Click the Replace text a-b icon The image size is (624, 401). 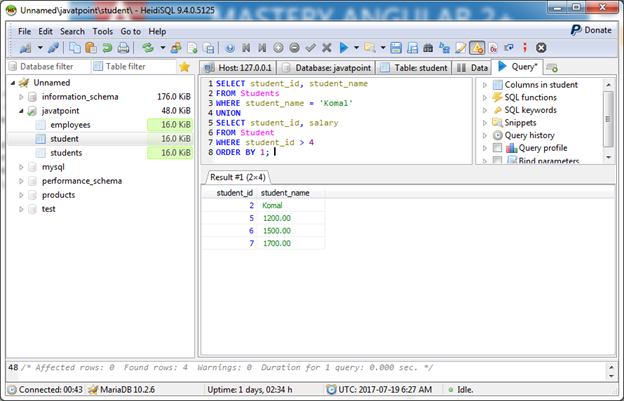pyautogui.click(x=444, y=48)
